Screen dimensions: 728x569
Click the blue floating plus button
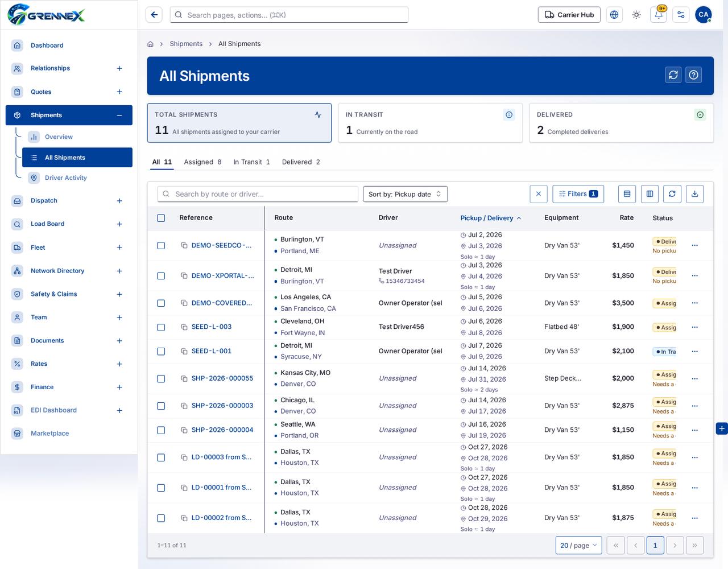click(x=722, y=428)
